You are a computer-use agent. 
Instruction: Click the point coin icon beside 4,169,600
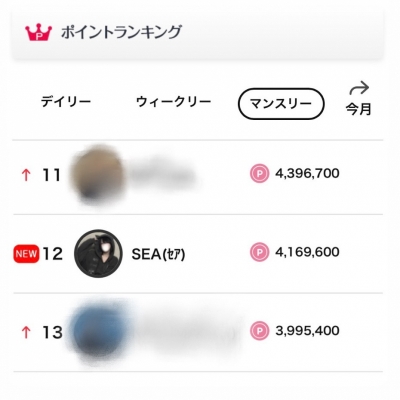tap(259, 252)
